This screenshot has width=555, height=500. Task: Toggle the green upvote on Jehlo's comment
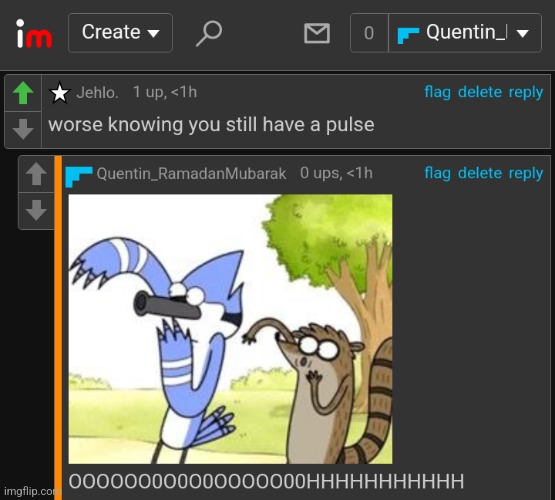click(23, 93)
